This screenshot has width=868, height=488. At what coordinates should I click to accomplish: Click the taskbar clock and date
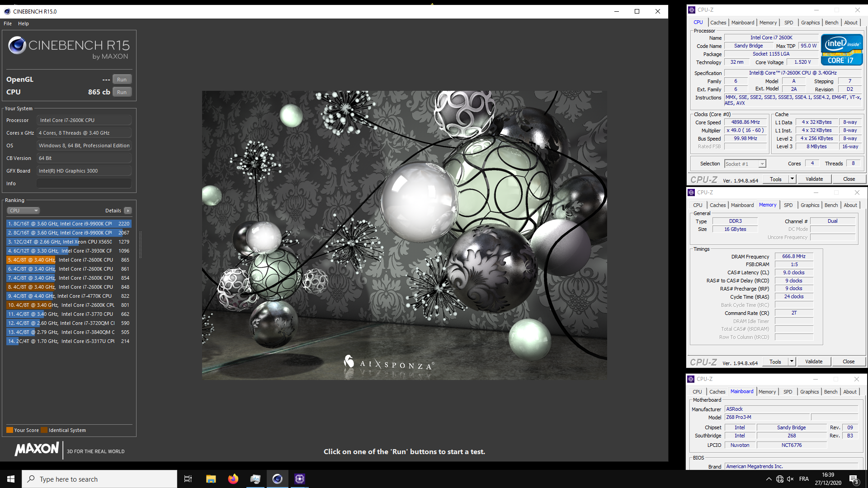point(828,479)
